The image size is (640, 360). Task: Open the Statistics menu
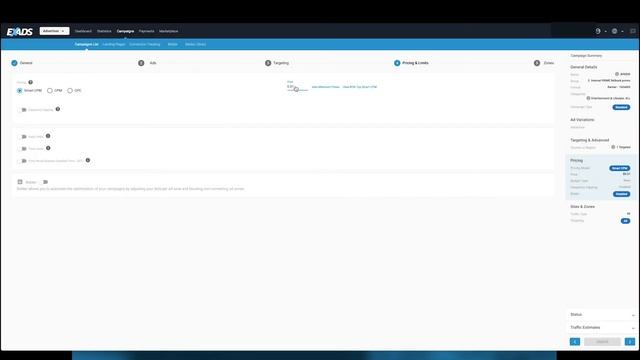point(104,31)
